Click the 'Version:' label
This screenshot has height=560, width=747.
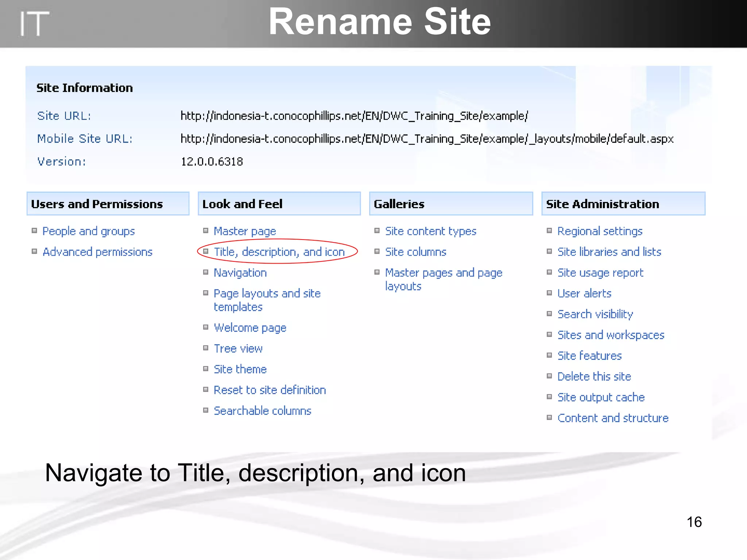62,162
